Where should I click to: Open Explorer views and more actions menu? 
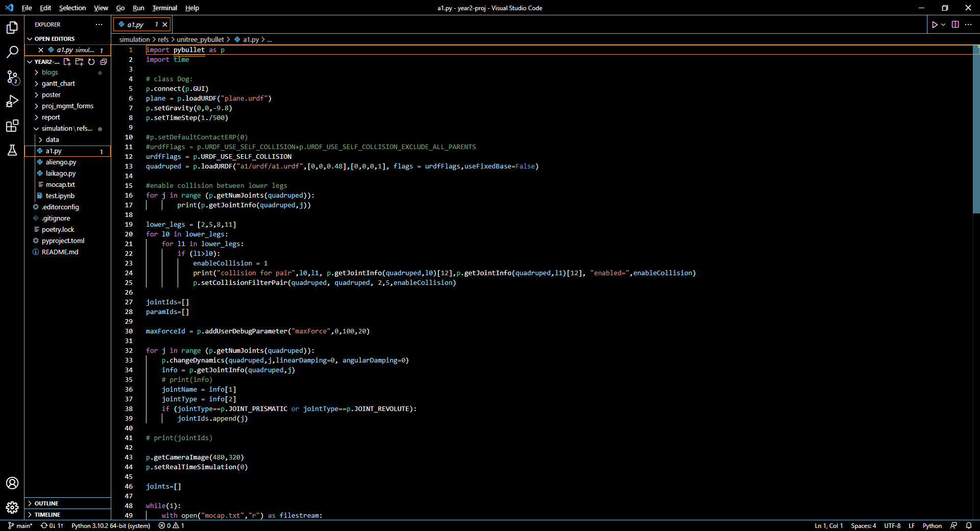pyautogui.click(x=99, y=25)
